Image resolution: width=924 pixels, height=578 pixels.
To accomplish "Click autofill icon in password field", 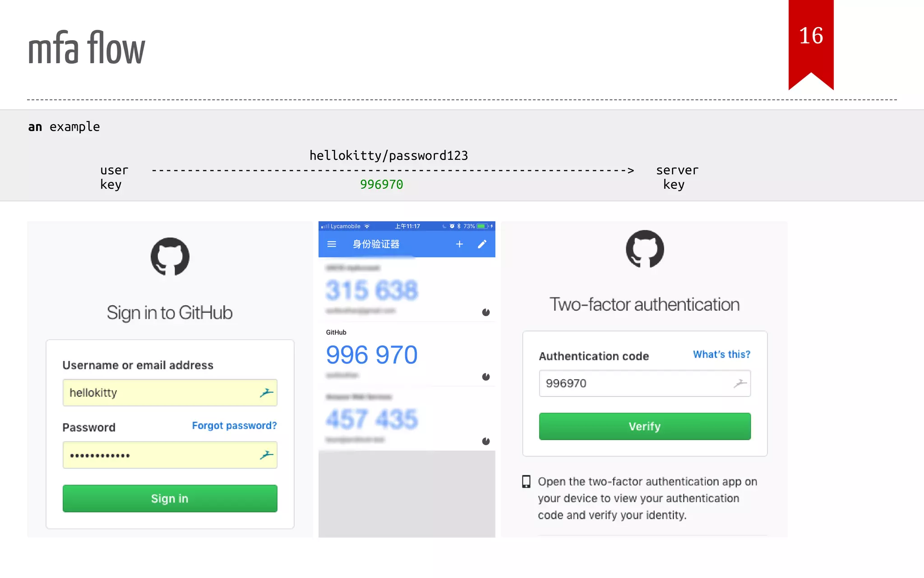I will pyautogui.click(x=266, y=455).
